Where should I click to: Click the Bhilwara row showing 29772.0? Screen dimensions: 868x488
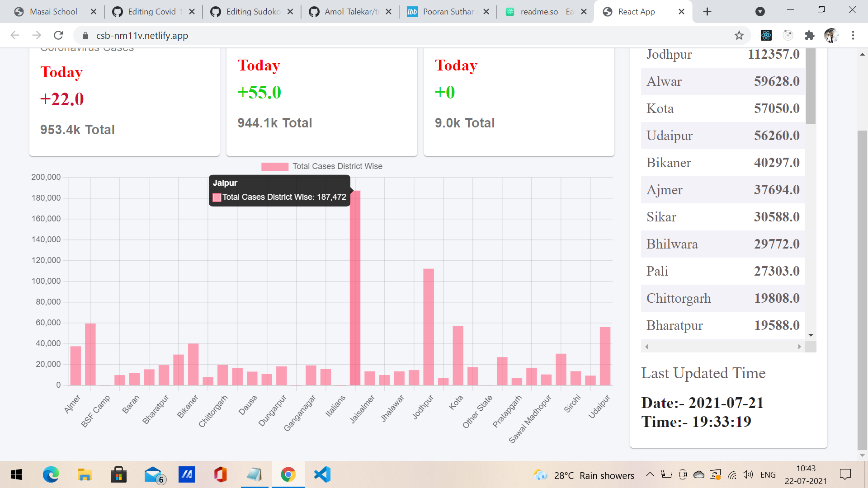tap(723, 244)
